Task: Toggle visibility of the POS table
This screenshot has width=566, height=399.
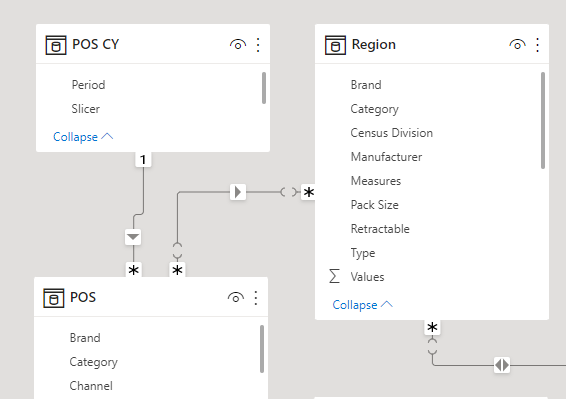Action: (236, 298)
